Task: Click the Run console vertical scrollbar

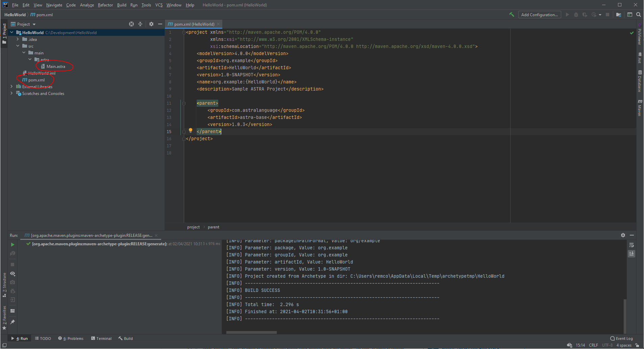Action: point(625,316)
